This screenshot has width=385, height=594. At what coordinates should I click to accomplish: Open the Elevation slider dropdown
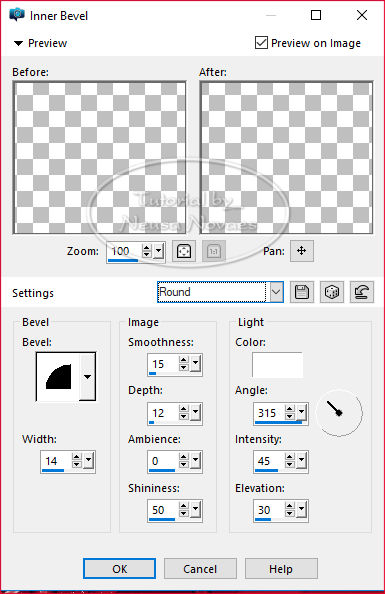[x=301, y=510]
